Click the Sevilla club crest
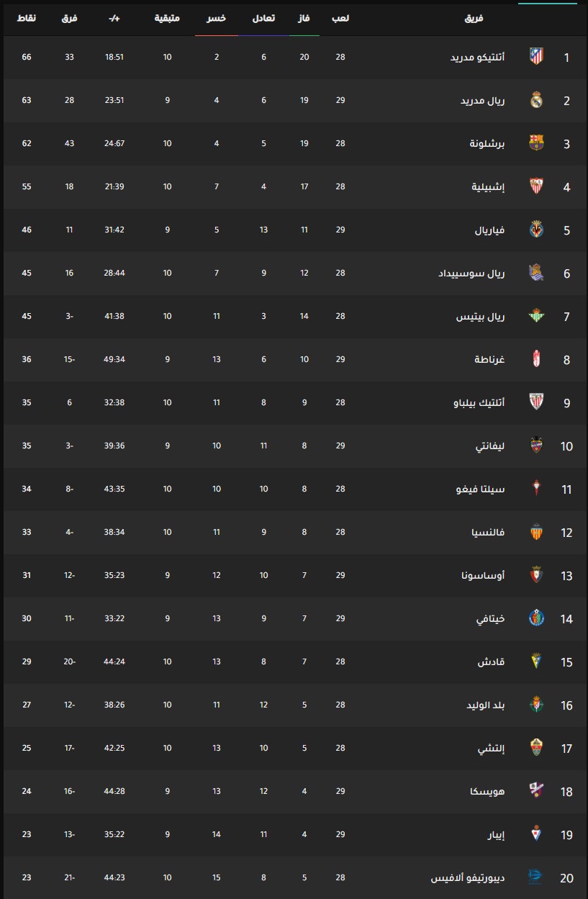 (536, 186)
